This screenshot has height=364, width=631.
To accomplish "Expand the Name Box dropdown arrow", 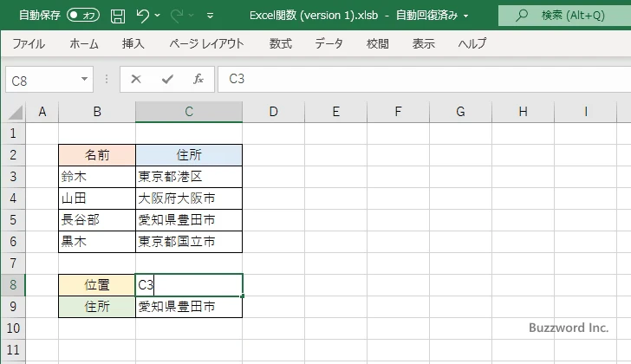I will click(x=85, y=79).
